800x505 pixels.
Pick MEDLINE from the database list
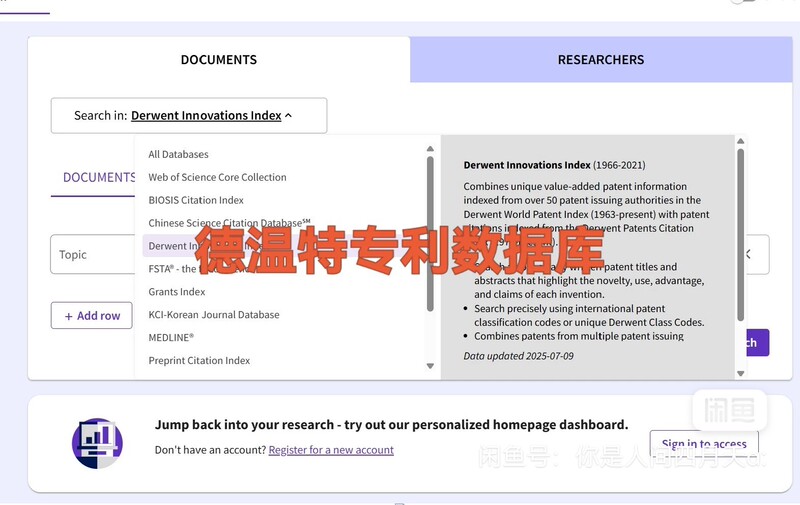[171, 338]
